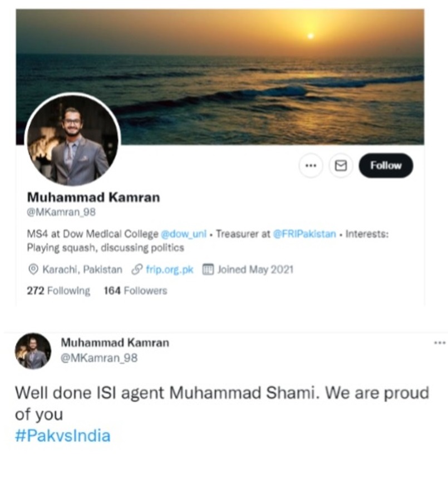Image resolution: width=448 pixels, height=498 pixels.
Task: Click Muhammad Kamran's circular profile picture
Action: click(72, 139)
